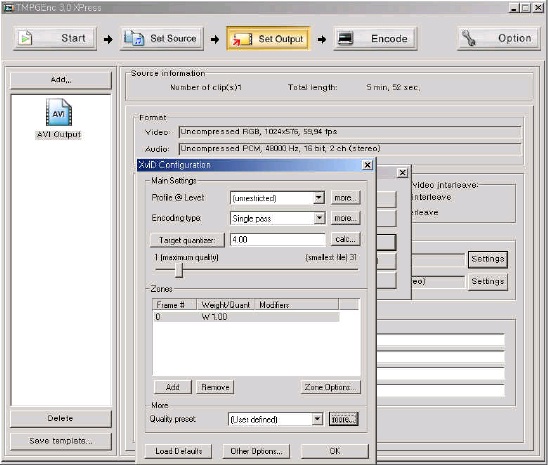Minimize the TMPGEnc window

tap(513, 8)
